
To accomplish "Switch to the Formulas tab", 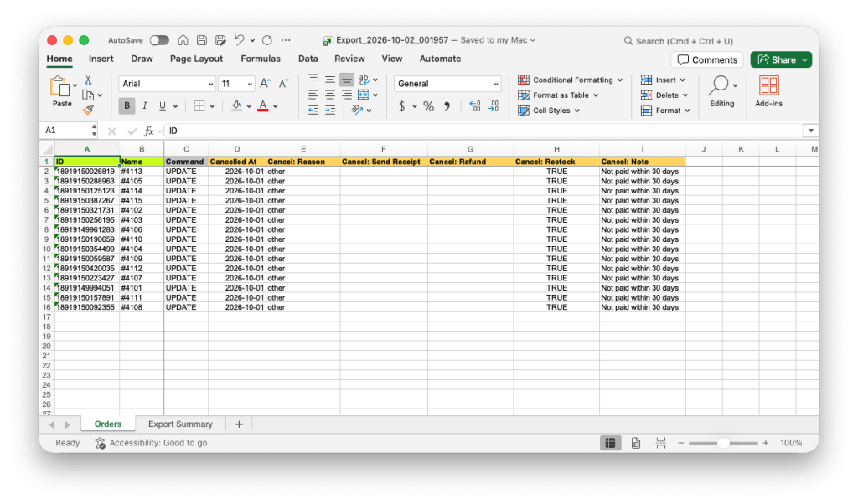I will pyautogui.click(x=261, y=59).
